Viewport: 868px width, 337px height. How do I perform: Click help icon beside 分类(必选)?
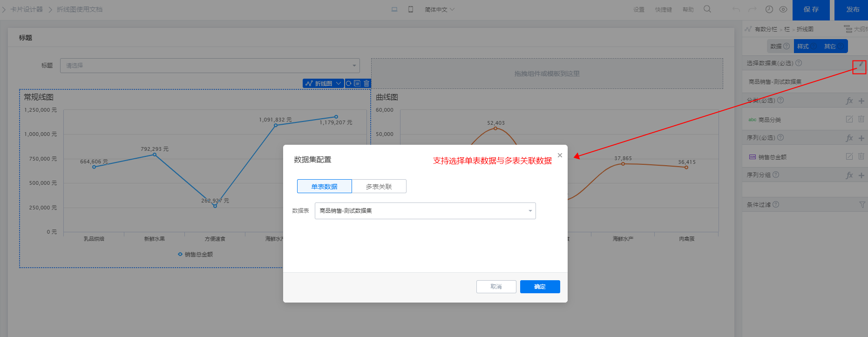[780, 100]
